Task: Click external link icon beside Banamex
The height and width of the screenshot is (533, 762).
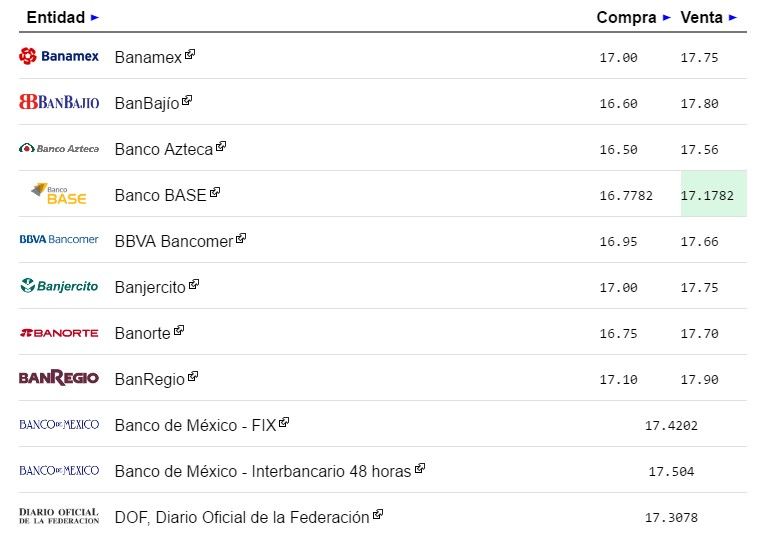Action: [x=190, y=55]
